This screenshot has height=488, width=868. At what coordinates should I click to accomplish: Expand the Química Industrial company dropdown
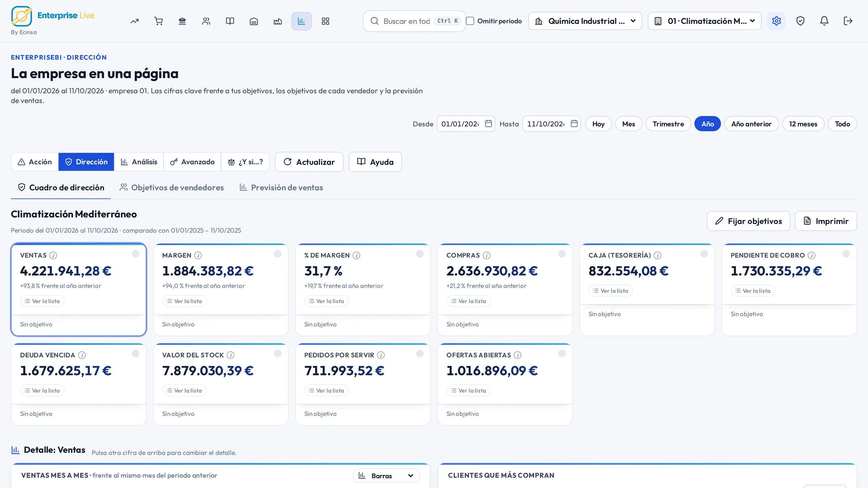585,21
